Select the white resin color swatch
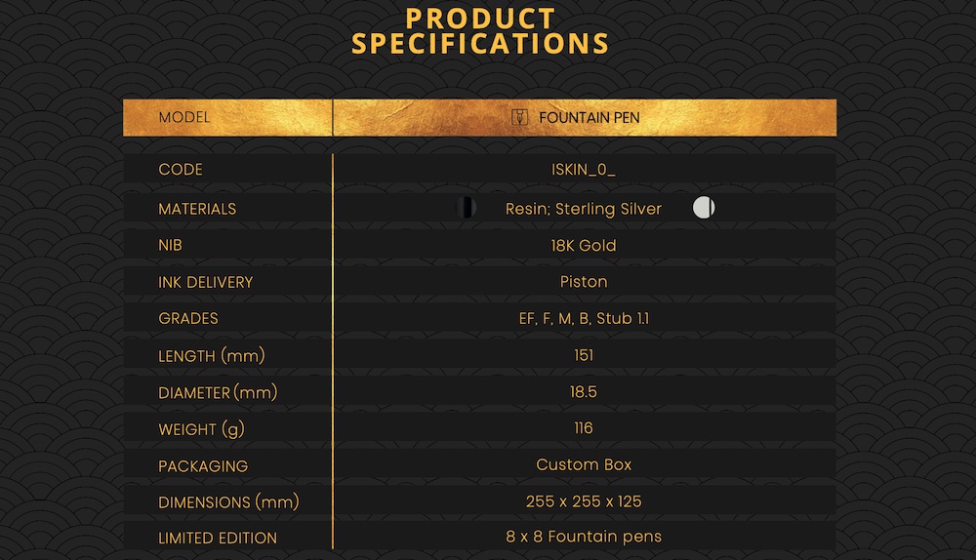This screenshot has width=976, height=560. pos(704,207)
